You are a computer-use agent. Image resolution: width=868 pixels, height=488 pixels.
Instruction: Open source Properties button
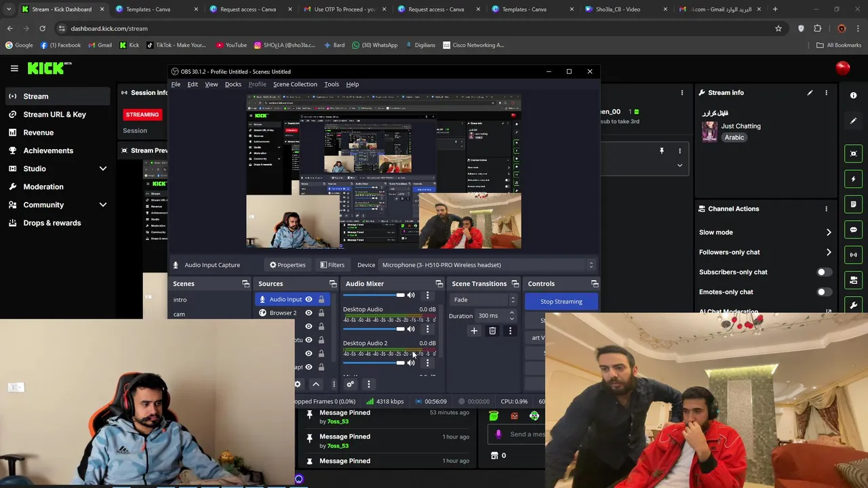pos(288,265)
